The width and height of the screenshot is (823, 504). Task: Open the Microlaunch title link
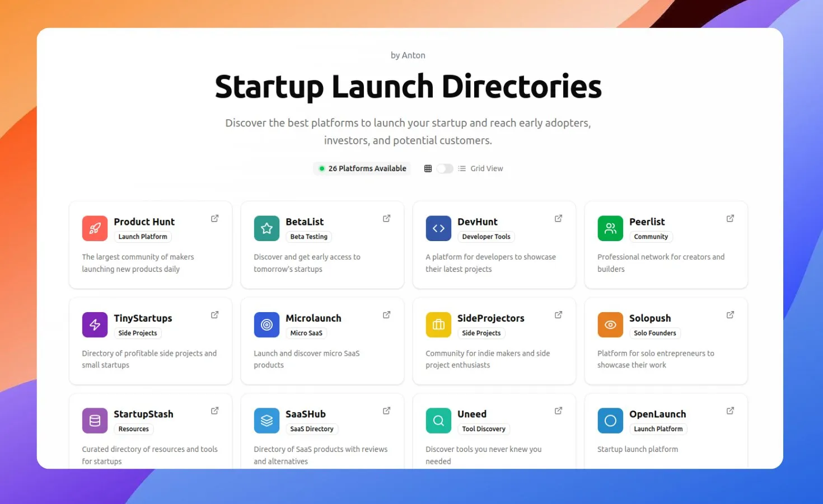[x=314, y=318]
